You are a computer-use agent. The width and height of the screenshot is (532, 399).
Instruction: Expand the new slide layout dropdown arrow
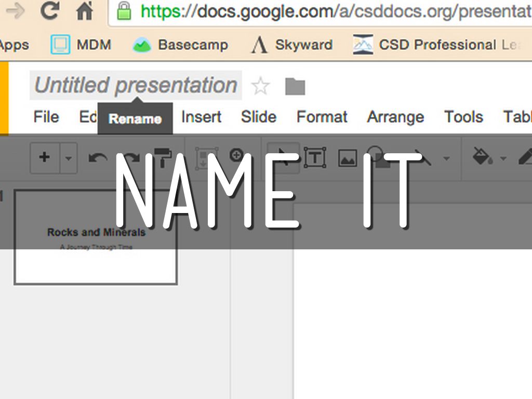(69, 157)
